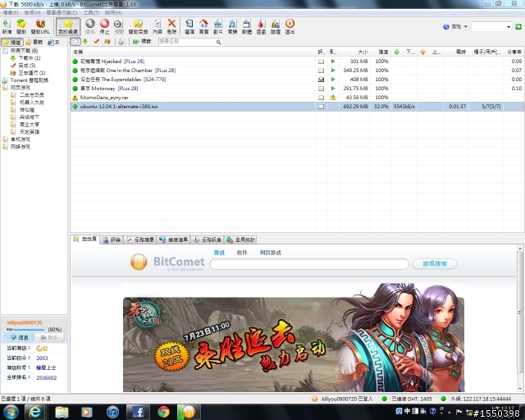Open the 檢視(V) menu
Viewport: 525px width, 420px height.
(x=32, y=12)
